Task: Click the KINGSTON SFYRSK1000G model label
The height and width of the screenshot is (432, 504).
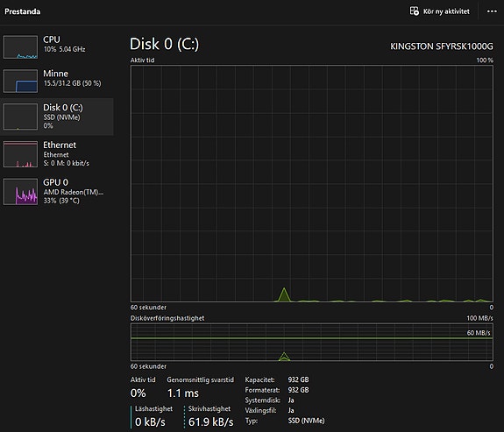Action: point(442,46)
